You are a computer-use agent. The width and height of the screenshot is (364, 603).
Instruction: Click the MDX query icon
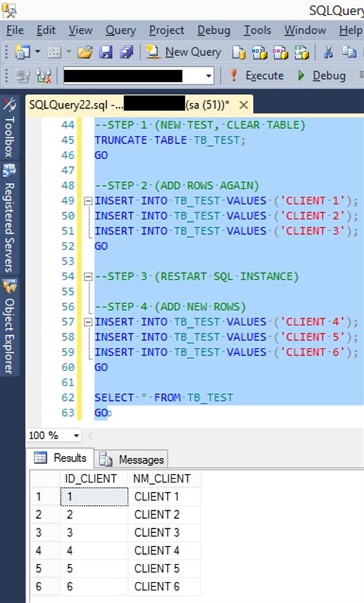click(259, 52)
